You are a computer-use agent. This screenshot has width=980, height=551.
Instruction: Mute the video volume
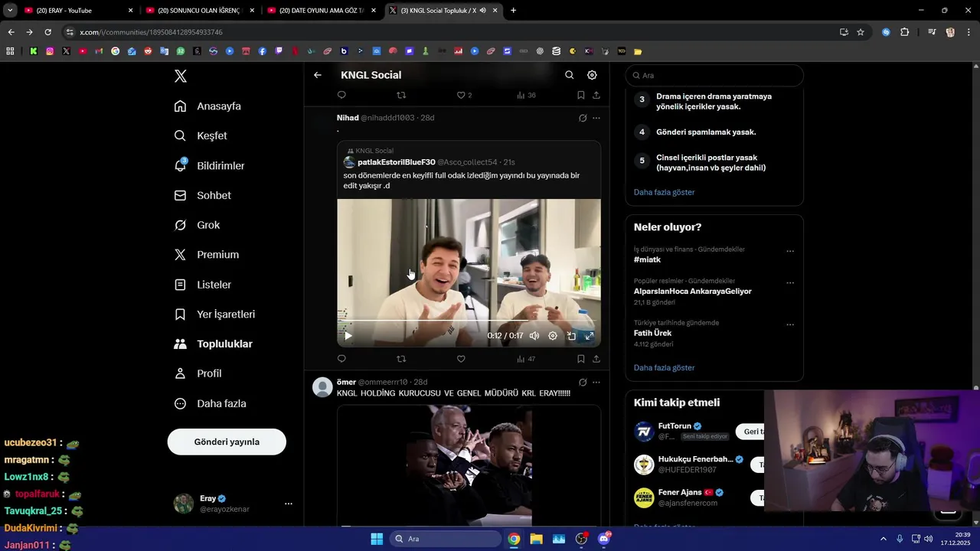(534, 336)
